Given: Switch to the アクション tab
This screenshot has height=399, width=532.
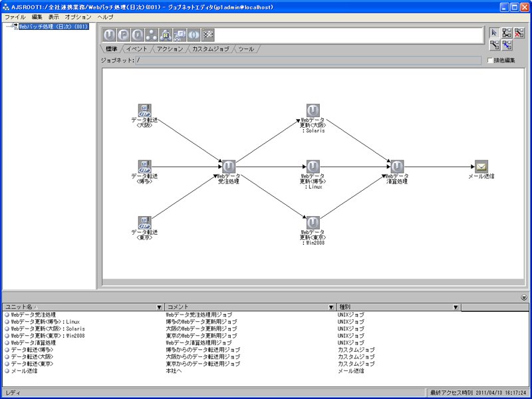Looking at the screenshot, I should pyautogui.click(x=170, y=49).
